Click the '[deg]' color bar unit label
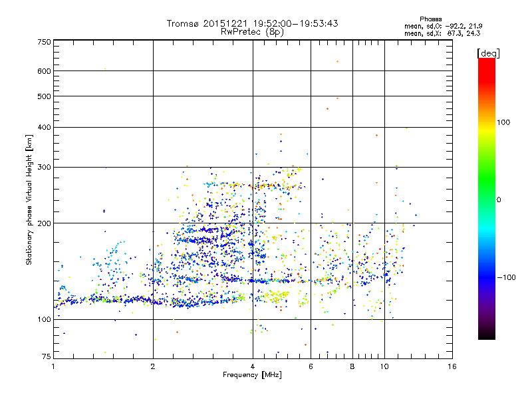 click(x=489, y=53)
